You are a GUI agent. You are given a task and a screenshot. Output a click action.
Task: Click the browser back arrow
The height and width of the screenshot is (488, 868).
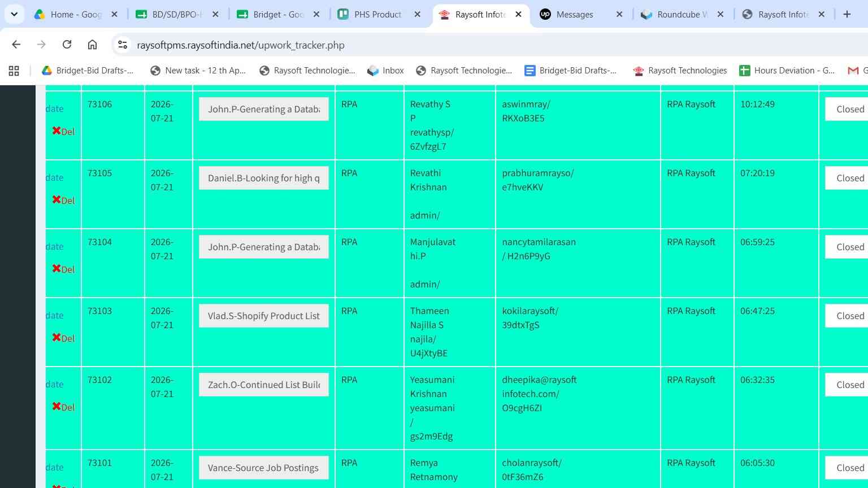pos(16,45)
